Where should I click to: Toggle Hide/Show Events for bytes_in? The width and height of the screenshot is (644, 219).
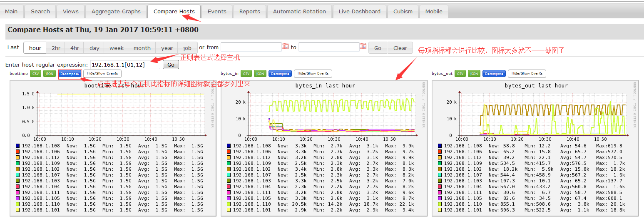coord(313,74)
